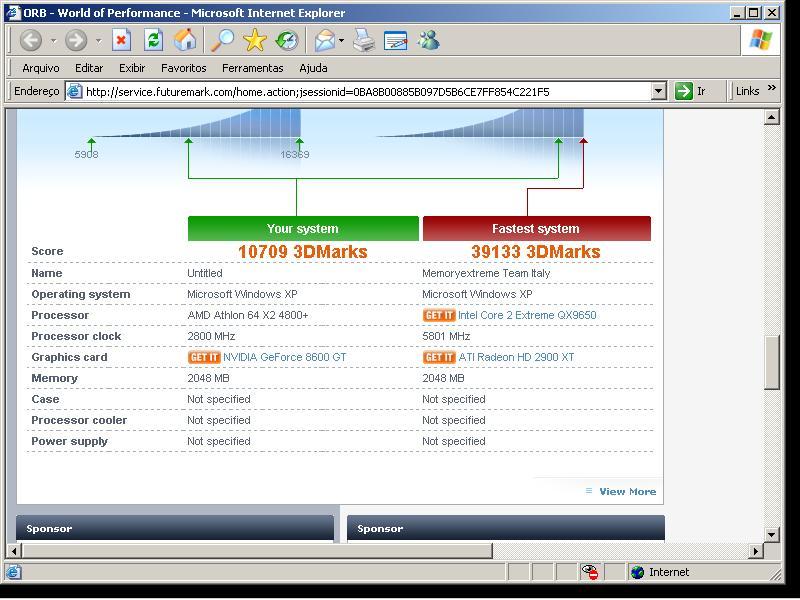This screenshot has height=600, width=800.
Task: Click the 2800 MHz processor clock value
Action: pyautogui.click(x=211, y=336)
